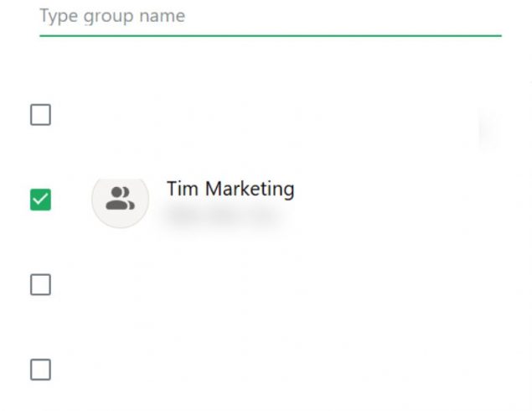Focus the Type group name field
This screenshot has height=411, width=532.
pyautogui.click(x=270, y=17)
